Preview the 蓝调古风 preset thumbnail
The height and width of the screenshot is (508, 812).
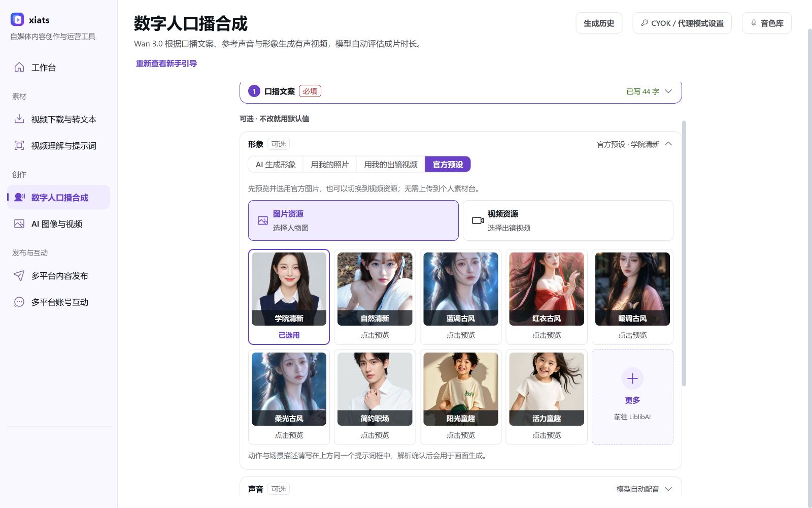point(461,289)
